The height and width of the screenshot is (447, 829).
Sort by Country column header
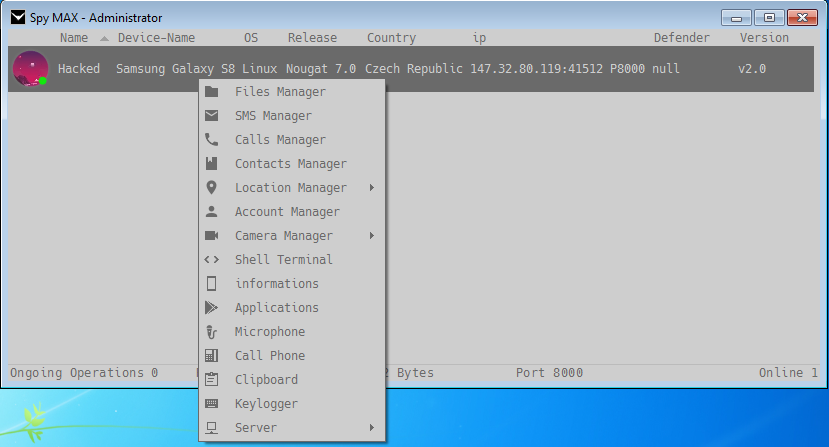point(392,38)
